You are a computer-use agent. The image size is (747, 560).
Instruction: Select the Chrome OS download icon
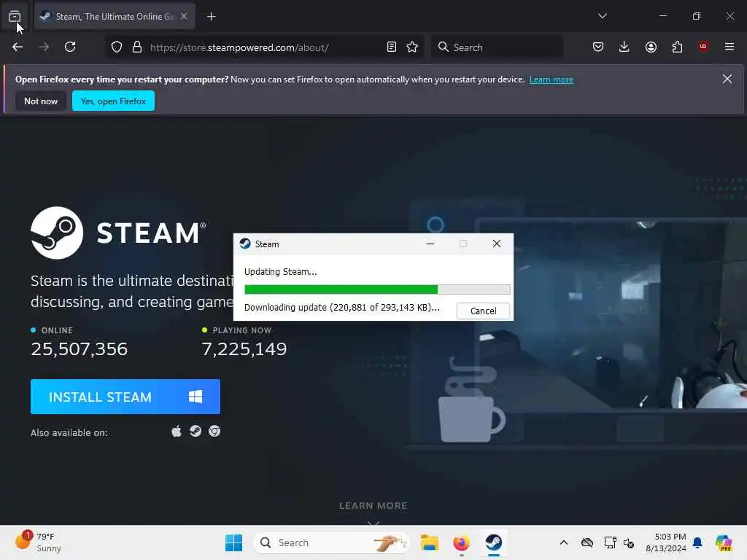tap(214, 431)
